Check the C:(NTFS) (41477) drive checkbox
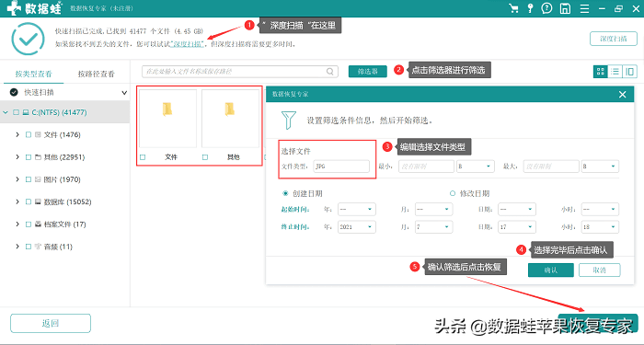The image size is (644, 345). pos(16,112)
